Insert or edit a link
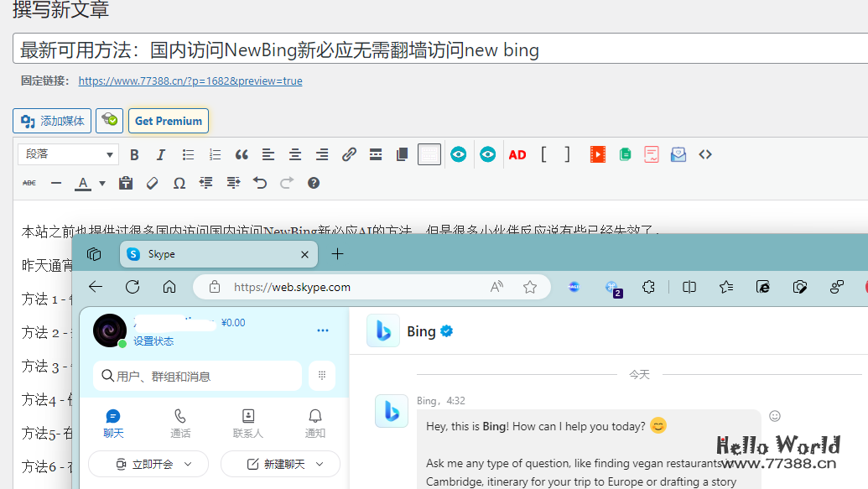Screen dimensions: 868x489 point(349,154)
